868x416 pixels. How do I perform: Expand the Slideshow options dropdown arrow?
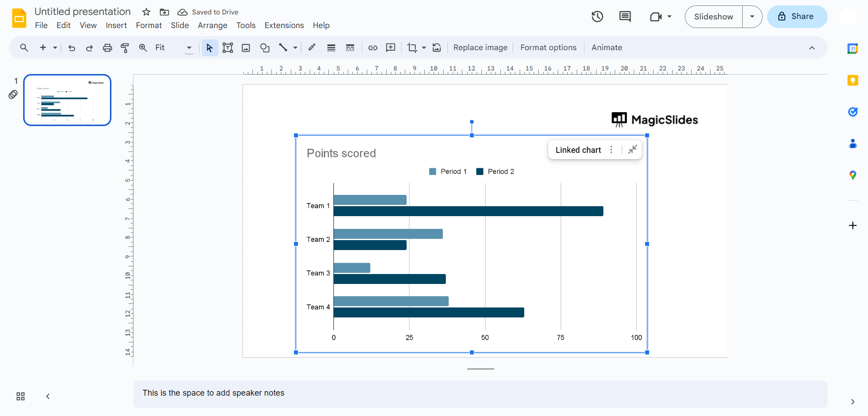752,17
